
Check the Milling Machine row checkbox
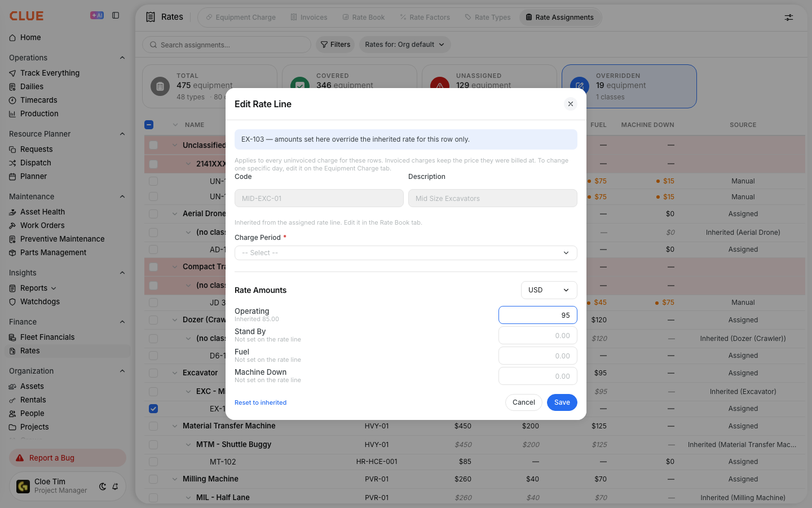click(153, 479)
